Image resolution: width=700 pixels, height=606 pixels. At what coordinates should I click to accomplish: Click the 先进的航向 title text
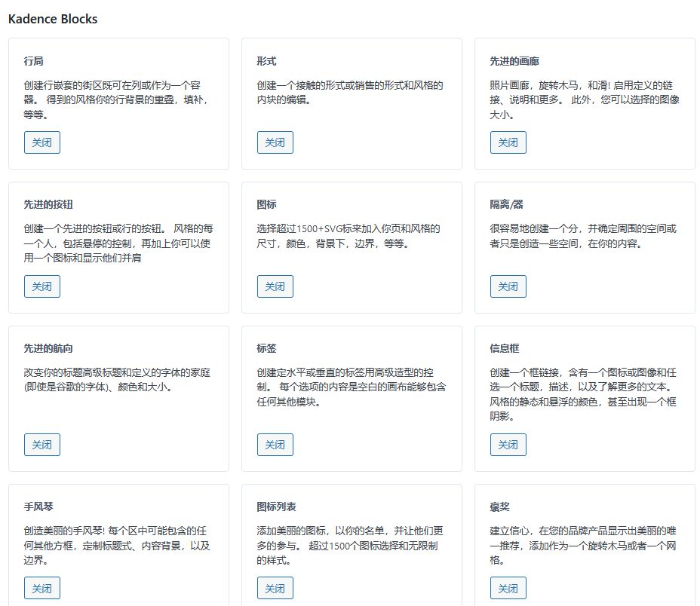coord(48,348)
